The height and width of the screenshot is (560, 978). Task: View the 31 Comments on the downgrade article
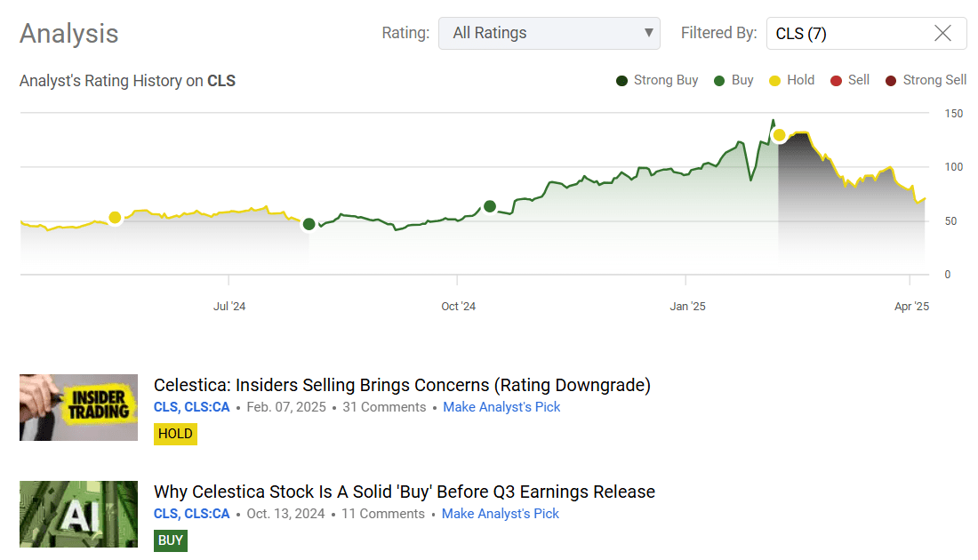383,406
